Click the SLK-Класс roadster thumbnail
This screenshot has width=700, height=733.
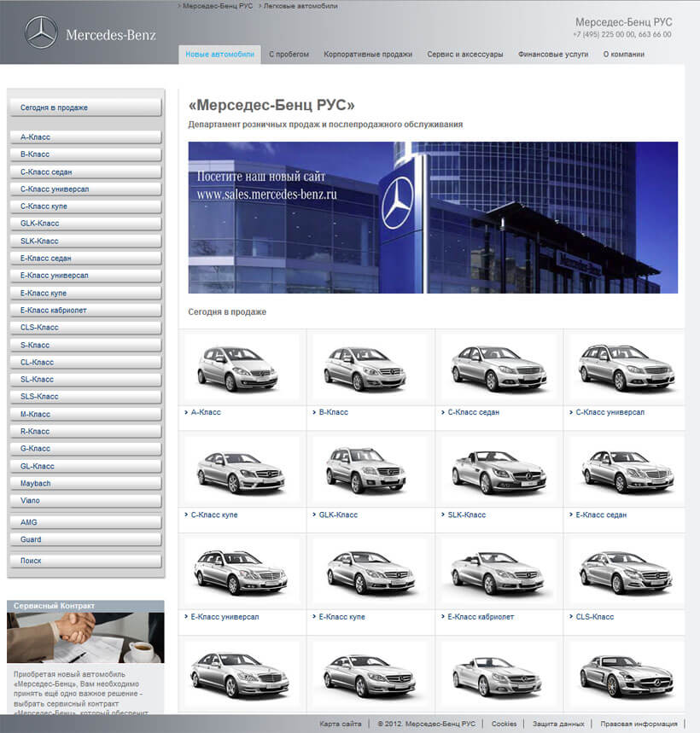tap(499, 471)
